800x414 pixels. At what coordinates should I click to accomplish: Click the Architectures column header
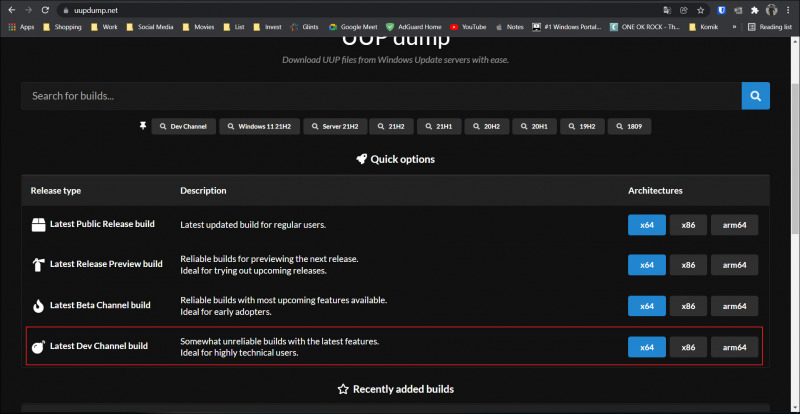coord(655,191)
